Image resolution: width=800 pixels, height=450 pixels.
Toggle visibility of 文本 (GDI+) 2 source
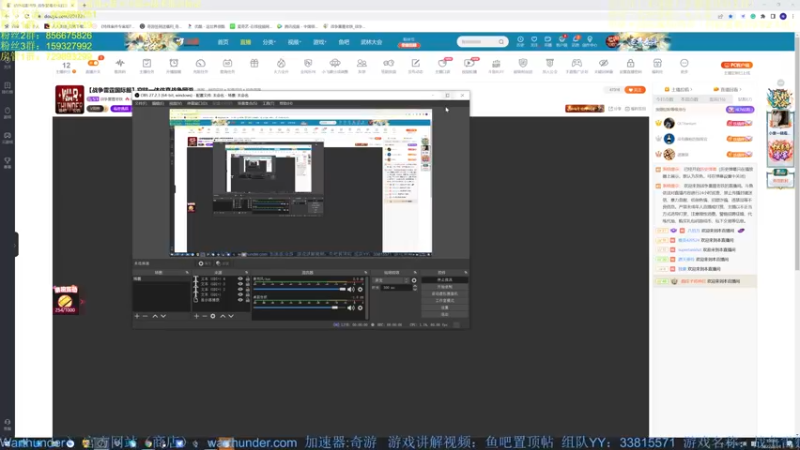tap(240, 289)
